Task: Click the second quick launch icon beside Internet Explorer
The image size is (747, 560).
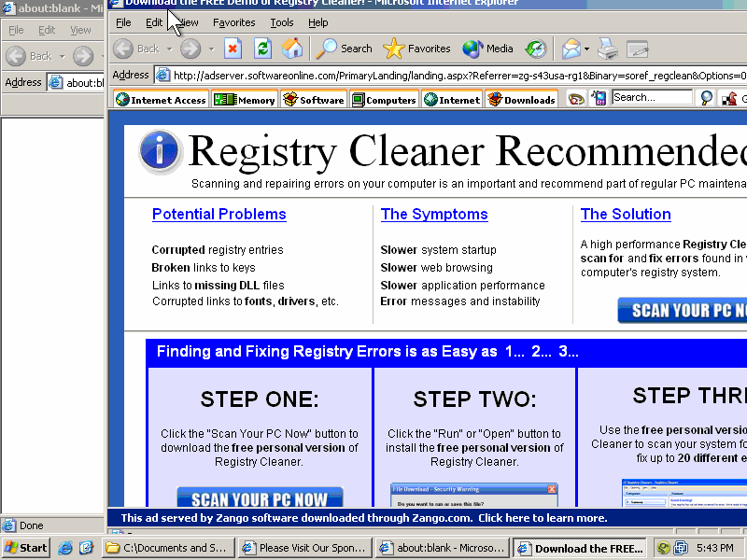Action: point(86,548)
